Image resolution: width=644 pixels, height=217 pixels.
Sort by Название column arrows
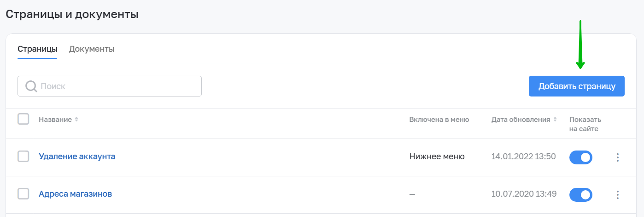tap(77, 120)
